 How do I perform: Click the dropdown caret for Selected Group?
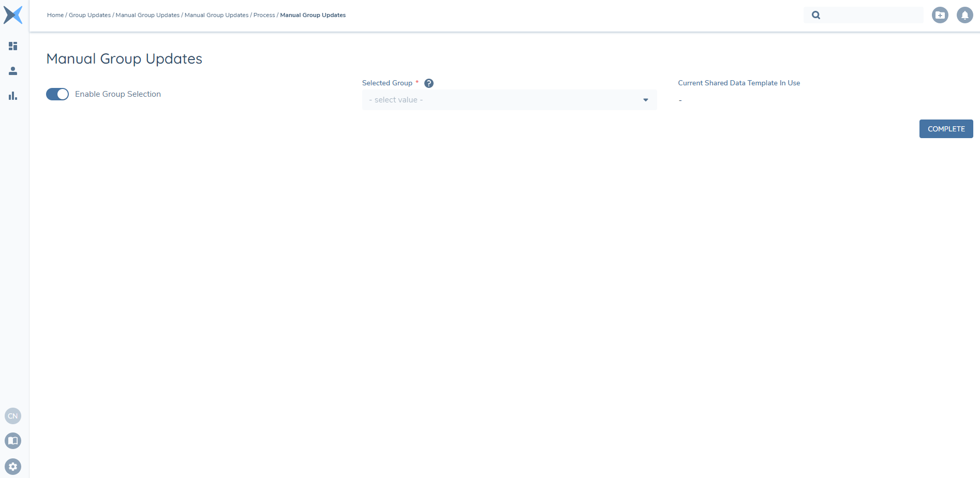point(645,100)
